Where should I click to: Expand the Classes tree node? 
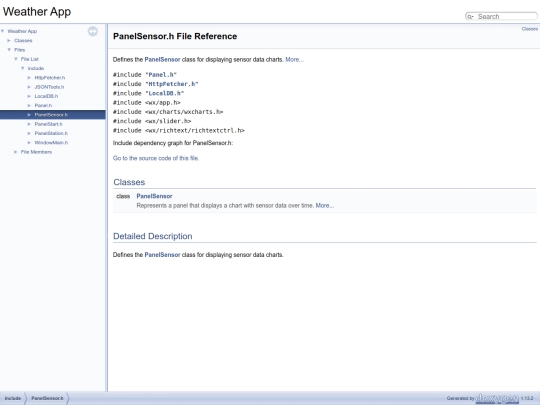click(9, 41)
